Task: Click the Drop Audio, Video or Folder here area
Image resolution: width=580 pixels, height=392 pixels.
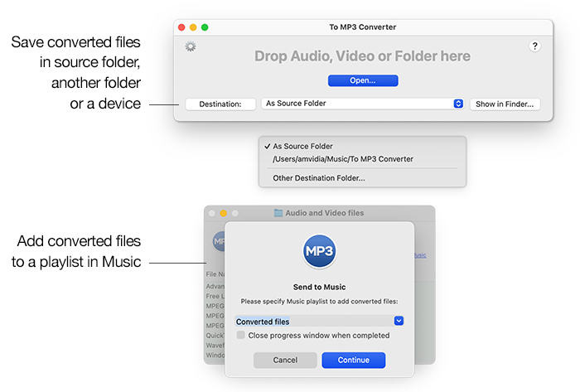Action: [x=363, y=56]
